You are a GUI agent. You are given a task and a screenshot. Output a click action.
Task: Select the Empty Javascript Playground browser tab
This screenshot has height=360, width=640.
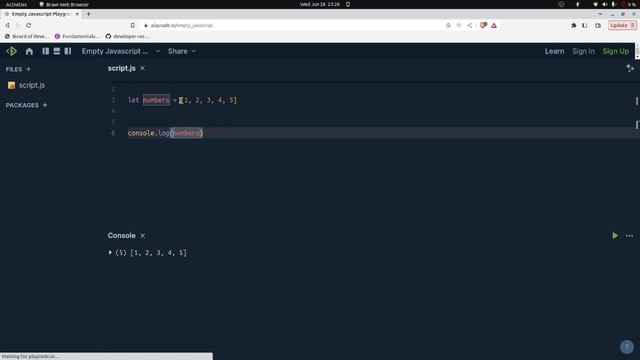pos(41,14)
